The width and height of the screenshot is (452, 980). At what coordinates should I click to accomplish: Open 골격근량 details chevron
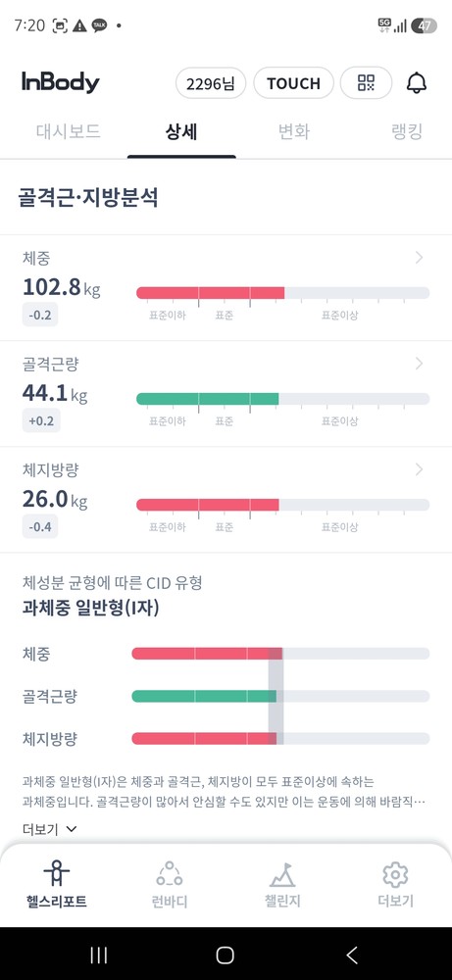tap(419, 364)
